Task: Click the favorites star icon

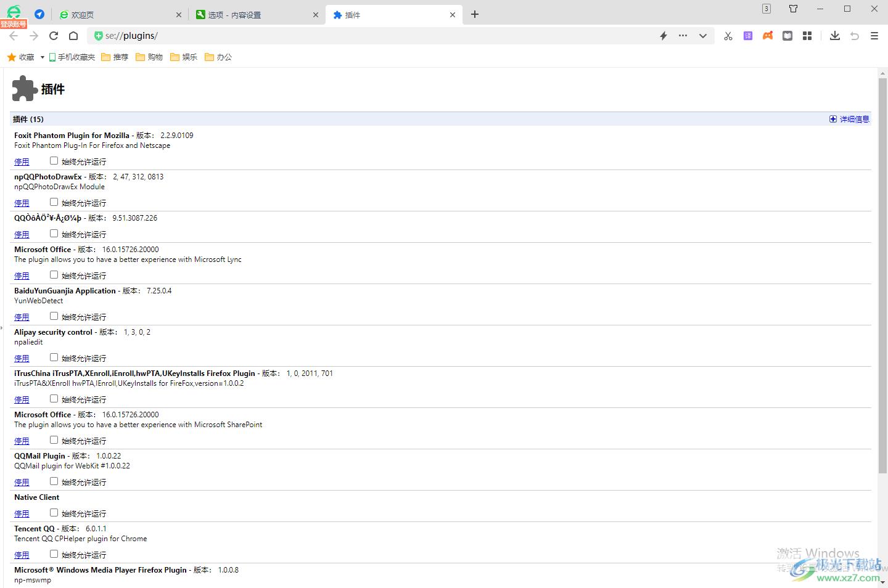Action: coord(11,57)
